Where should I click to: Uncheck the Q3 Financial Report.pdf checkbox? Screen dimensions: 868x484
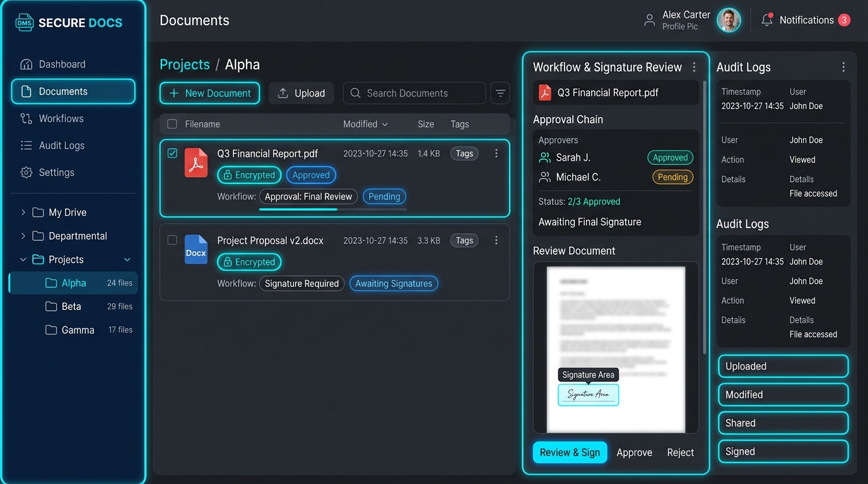(172, 153)
